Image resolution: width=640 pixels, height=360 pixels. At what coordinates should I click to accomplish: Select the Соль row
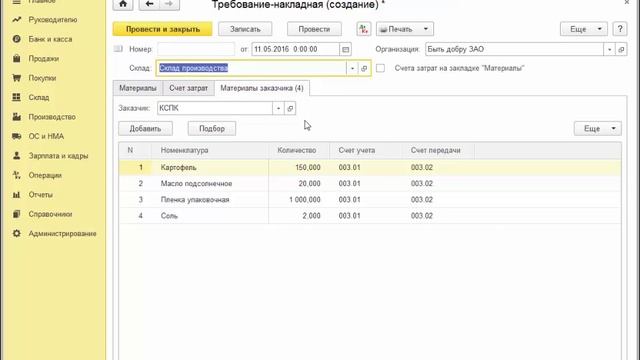(370, 216)
